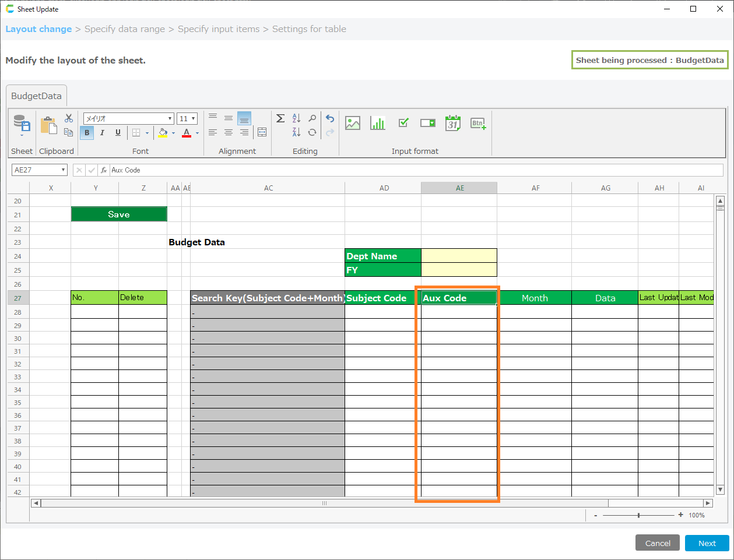This screenshot has width=734, height=560.
Task: Insert a checkbox input format
Action: click(403, 123)
